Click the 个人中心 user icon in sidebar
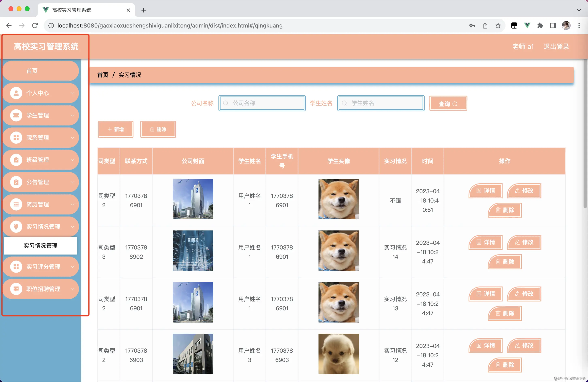 tap(16, 93)
